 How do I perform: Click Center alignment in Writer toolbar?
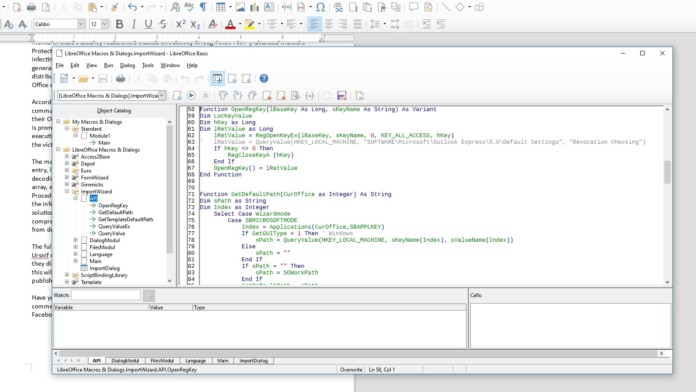329,24
